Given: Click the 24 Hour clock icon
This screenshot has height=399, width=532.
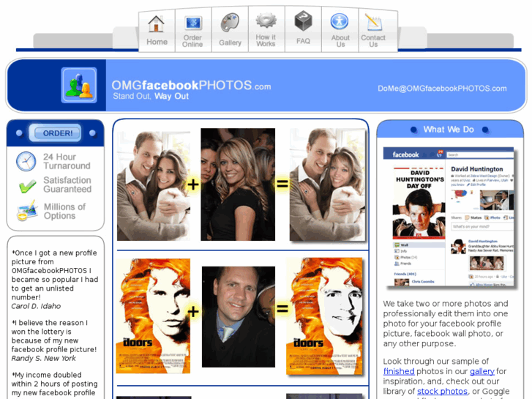Looking at the screenshot, I should coord(26,161).
